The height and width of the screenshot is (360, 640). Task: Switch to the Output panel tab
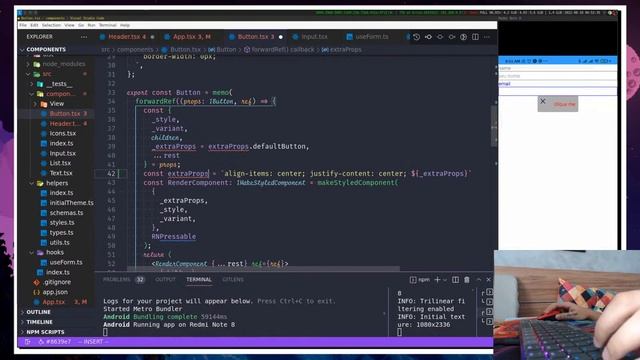click(165, 280)
